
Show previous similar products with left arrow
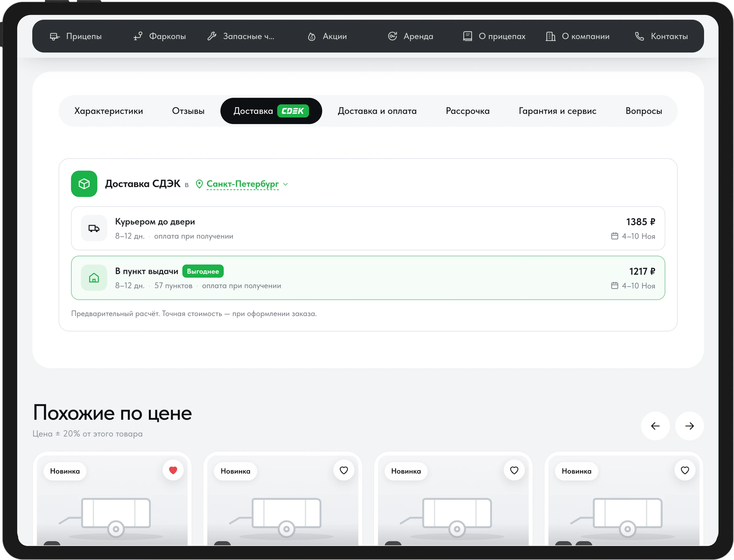pyautogui.click(x=655, y=426)
